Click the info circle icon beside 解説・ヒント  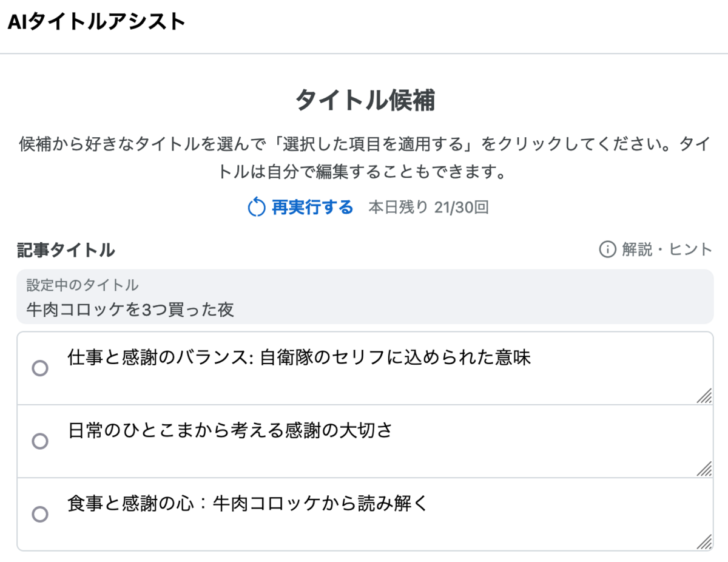(607, 249)
